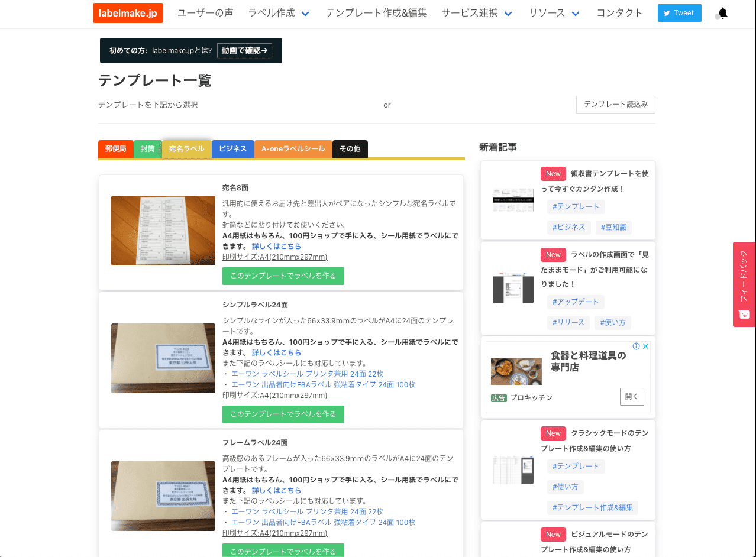Expand the リソース dropdown chevron

pyautogui.click(x=576, y=13)
